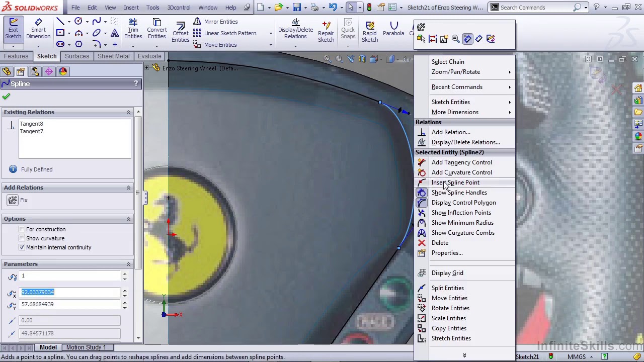Open the Motion Study 1 tab
Image resolution: width=644 pixels, height=362 pixels.
point(86,347)
